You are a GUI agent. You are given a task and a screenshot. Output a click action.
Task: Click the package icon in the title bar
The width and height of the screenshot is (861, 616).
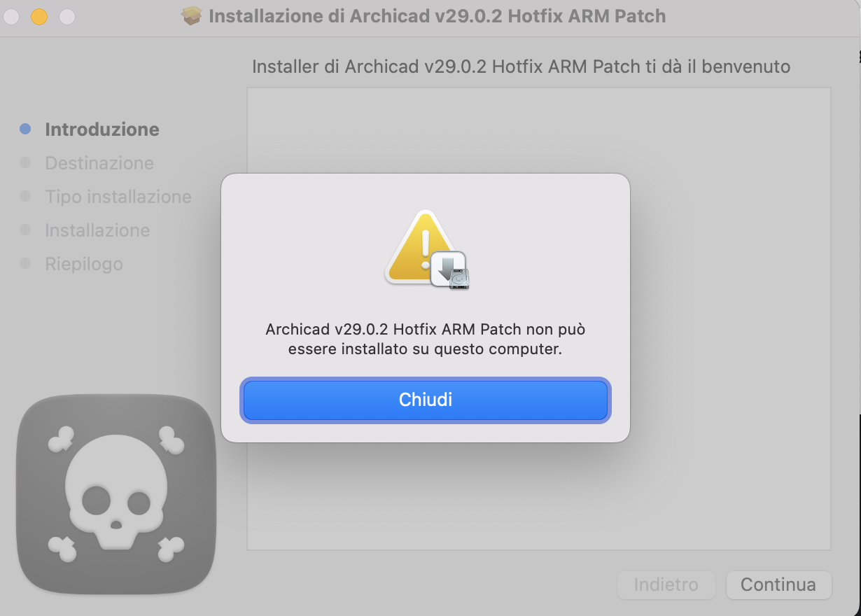(192, 15)
